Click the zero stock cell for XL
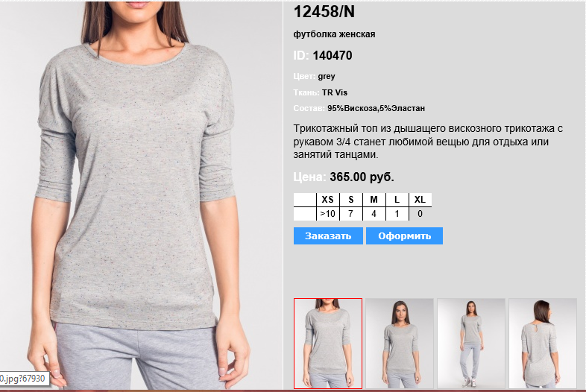586x392 pixels. 420,214
